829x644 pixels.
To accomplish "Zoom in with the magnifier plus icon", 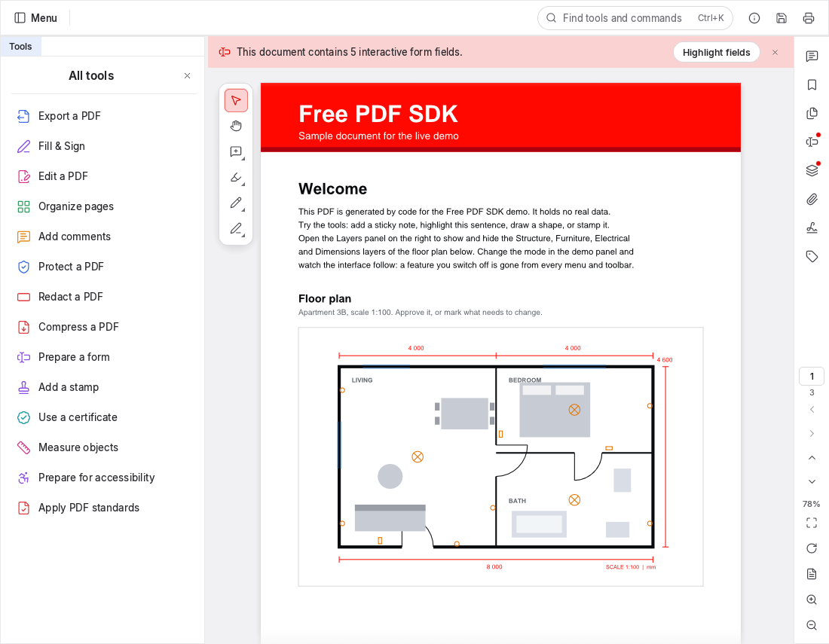I will [812, 600].
